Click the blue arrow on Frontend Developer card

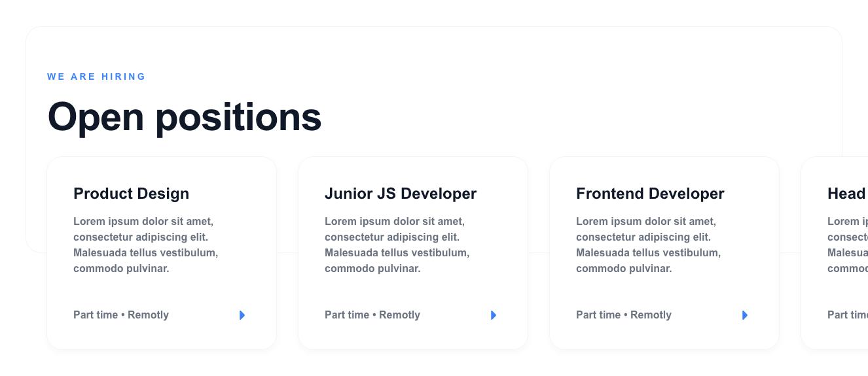[745, 315]
